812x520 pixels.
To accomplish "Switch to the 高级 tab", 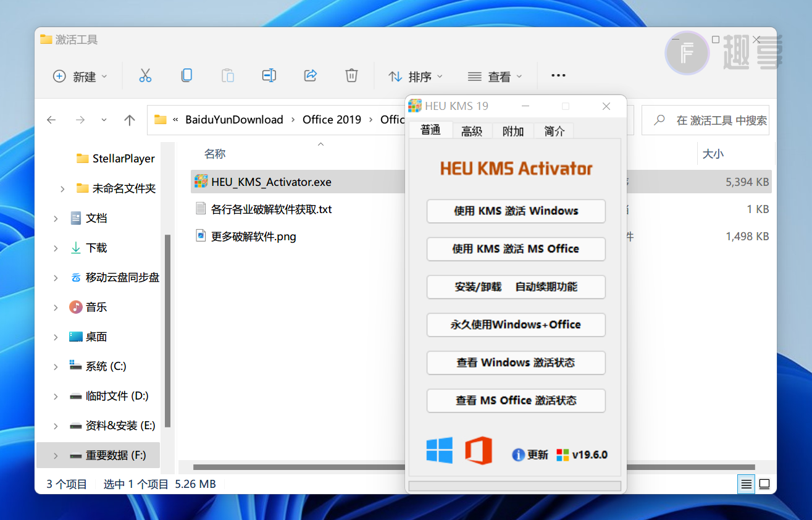I will coord(472,130).
